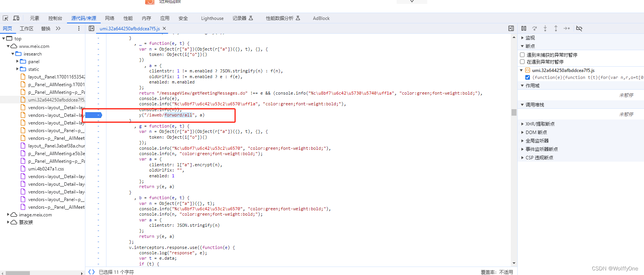The width and height of the screenshot is (644, 275).
Task: Click the step into function icon
Action: point(545,28)
